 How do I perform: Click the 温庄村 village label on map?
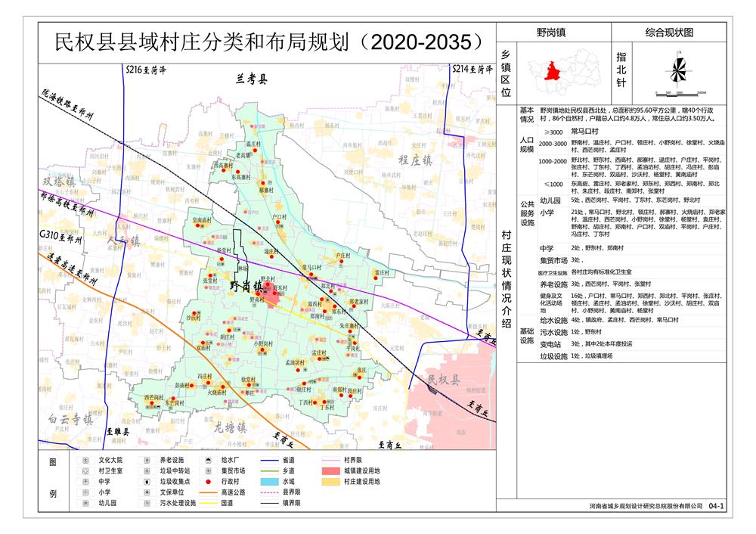point(253,144)
